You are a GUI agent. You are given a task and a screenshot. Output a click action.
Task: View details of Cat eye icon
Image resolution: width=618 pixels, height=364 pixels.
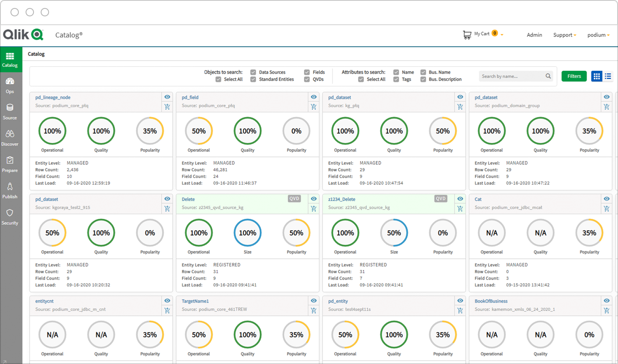click(607, 199)
